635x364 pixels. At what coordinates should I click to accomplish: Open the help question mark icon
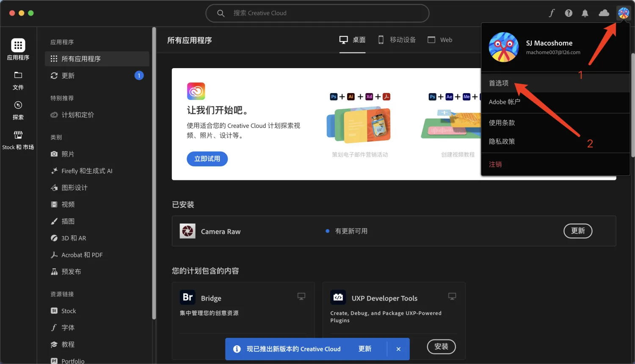pos(569,13)
